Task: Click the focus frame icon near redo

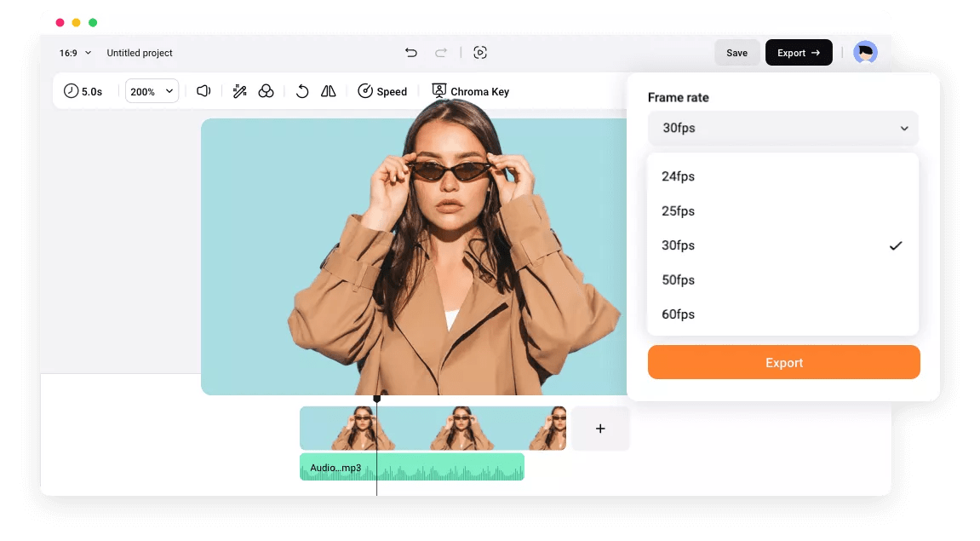Action: pyautogui.click(x=480, y=52)
